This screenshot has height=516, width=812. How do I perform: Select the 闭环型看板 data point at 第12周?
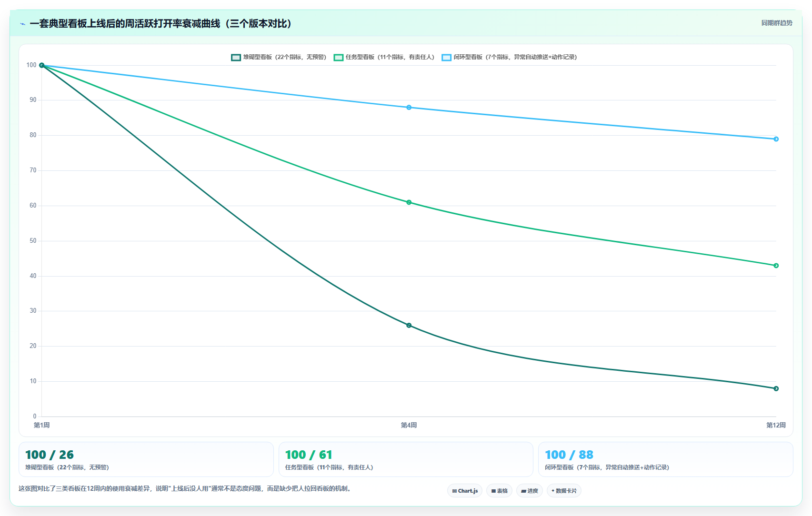coord(776,139)
